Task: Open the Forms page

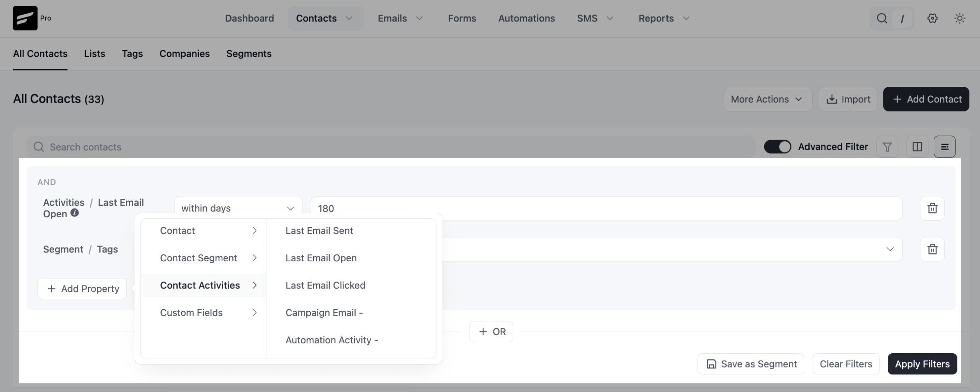Action: (462, 18)
